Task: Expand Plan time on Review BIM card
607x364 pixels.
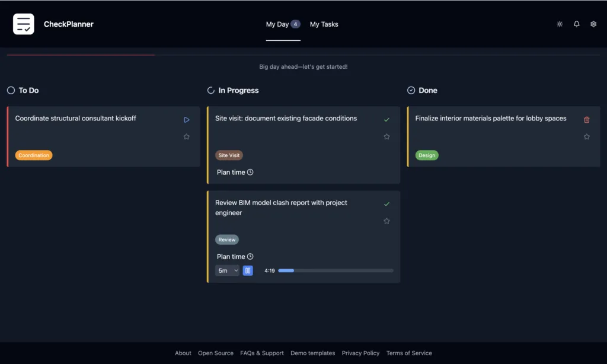Action: click(x=235, y=257)
